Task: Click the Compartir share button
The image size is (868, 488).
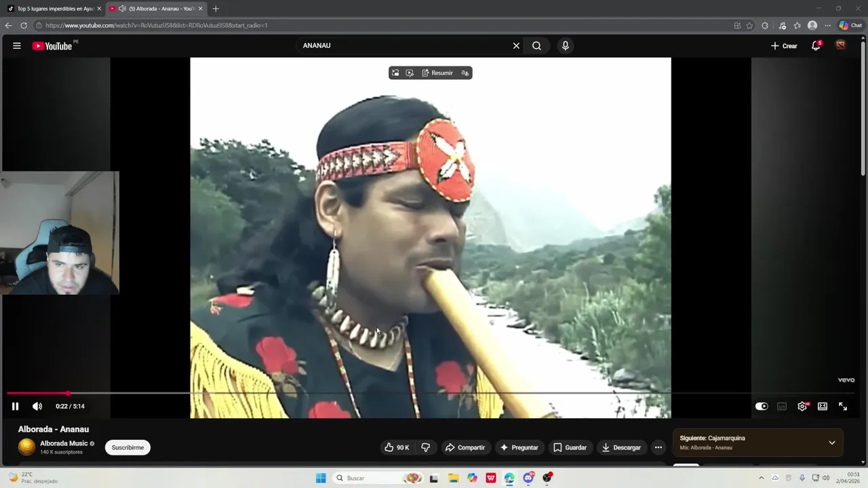Action: (465, 447)
